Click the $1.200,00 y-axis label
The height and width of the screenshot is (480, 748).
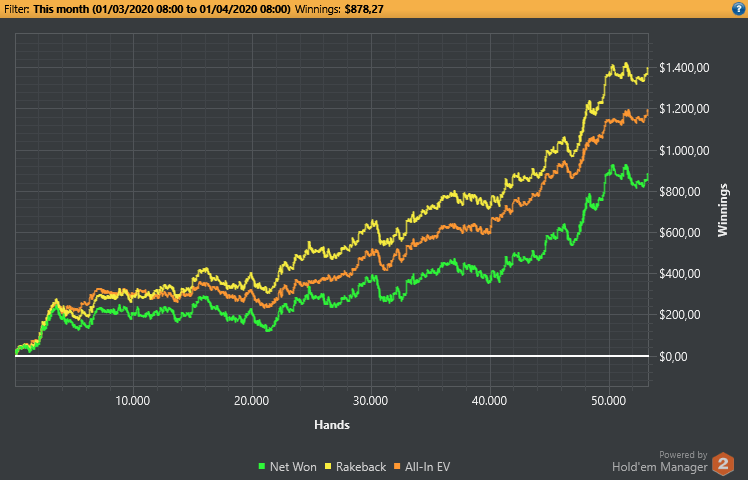tap(684, 109)
